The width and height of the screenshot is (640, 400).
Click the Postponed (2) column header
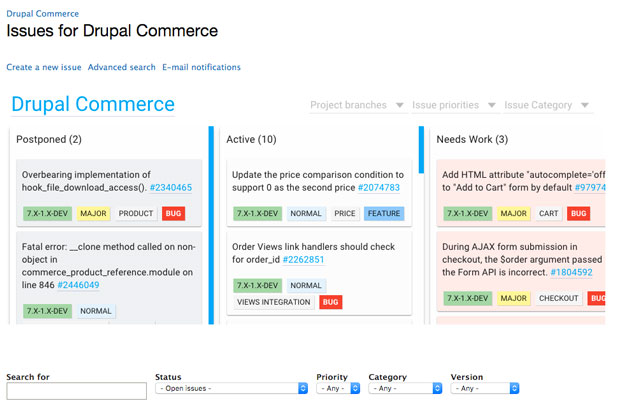click(x=49, y=140)
